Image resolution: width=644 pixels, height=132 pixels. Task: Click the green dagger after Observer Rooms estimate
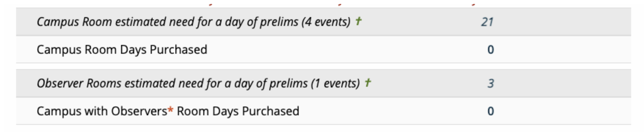click(x=368, y=83)
